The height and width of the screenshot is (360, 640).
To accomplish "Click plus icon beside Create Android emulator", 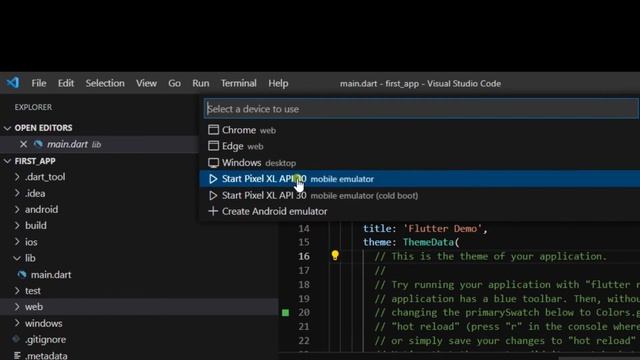I will (x=213, y=211).
